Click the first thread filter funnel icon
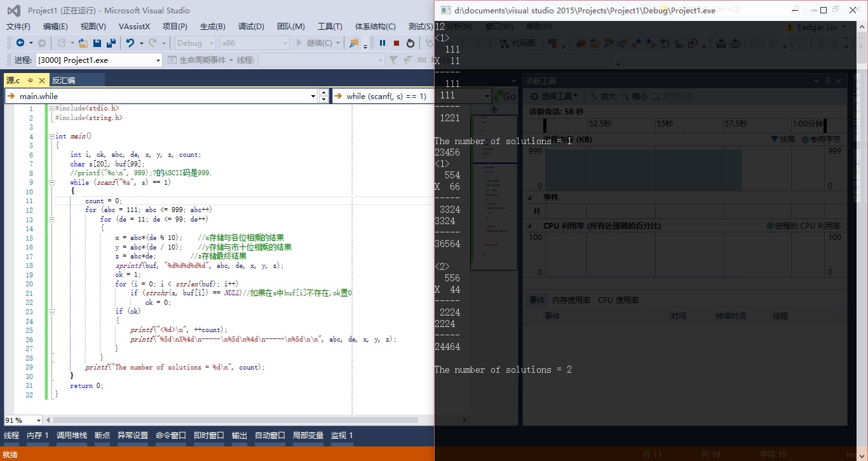868x461 pixels. pyautogui.click(x=393, y=60)
